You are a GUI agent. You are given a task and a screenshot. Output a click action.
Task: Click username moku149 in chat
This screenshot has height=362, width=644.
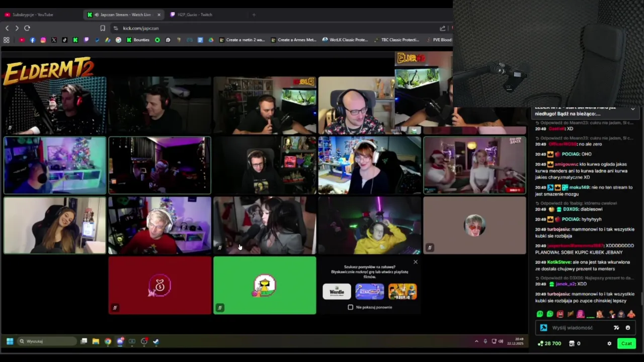[579, 188]
